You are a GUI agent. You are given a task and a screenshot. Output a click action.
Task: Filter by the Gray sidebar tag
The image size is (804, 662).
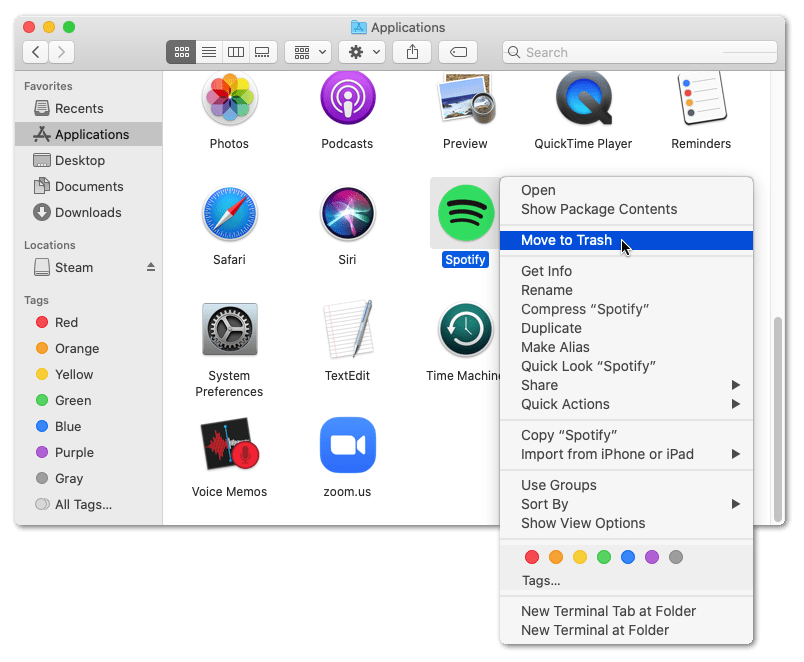pos(88,478)
